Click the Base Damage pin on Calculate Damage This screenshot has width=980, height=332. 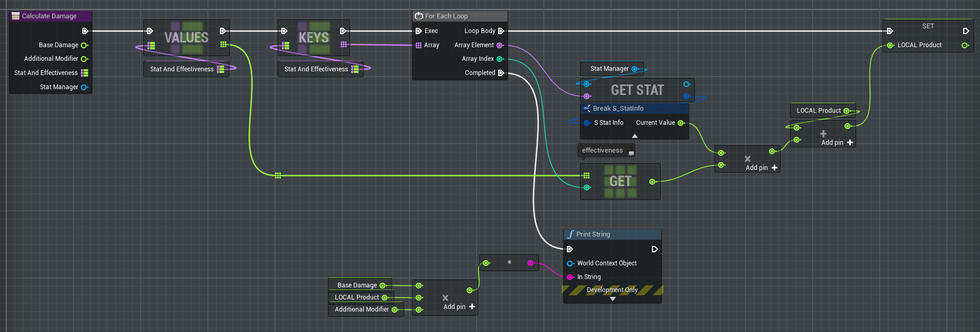[83, 45]
